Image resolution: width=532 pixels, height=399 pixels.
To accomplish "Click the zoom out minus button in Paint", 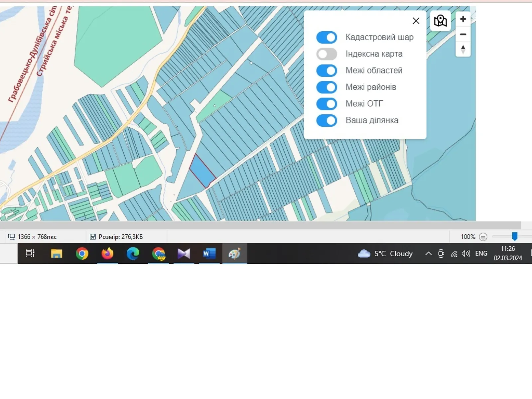I will (483, 237).
